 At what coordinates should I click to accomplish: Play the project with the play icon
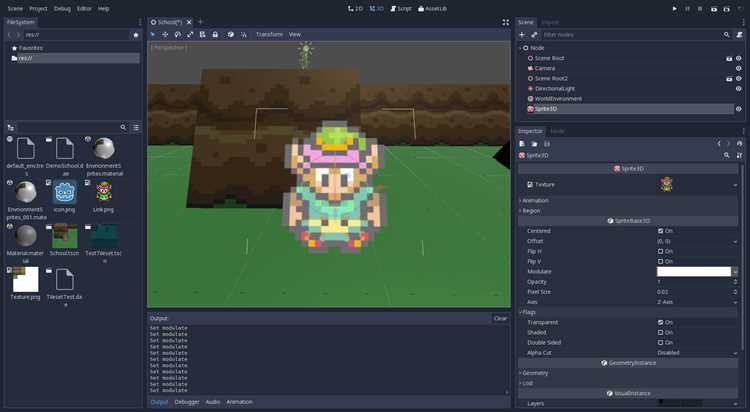click(674, 9)
